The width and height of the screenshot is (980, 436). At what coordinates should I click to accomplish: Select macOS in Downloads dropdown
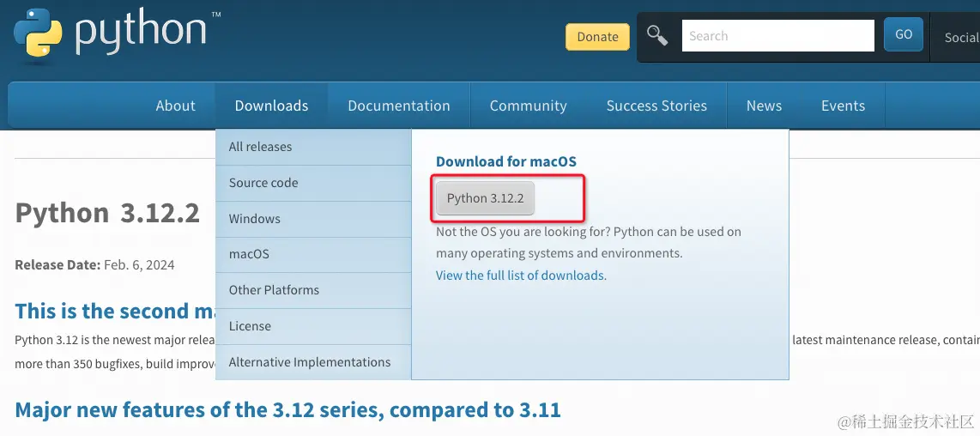pyautogui.click(x=313, y=255)
